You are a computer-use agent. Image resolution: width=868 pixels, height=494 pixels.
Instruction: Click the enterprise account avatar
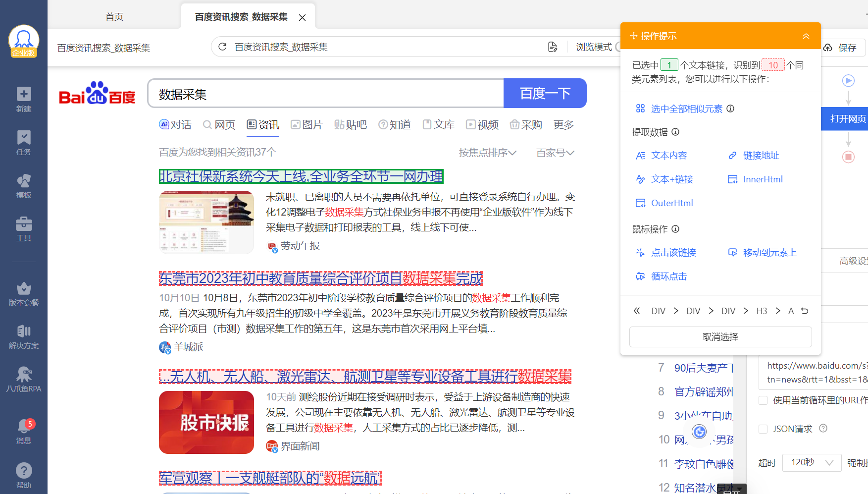pyautogui.click(x=24, y=41)
